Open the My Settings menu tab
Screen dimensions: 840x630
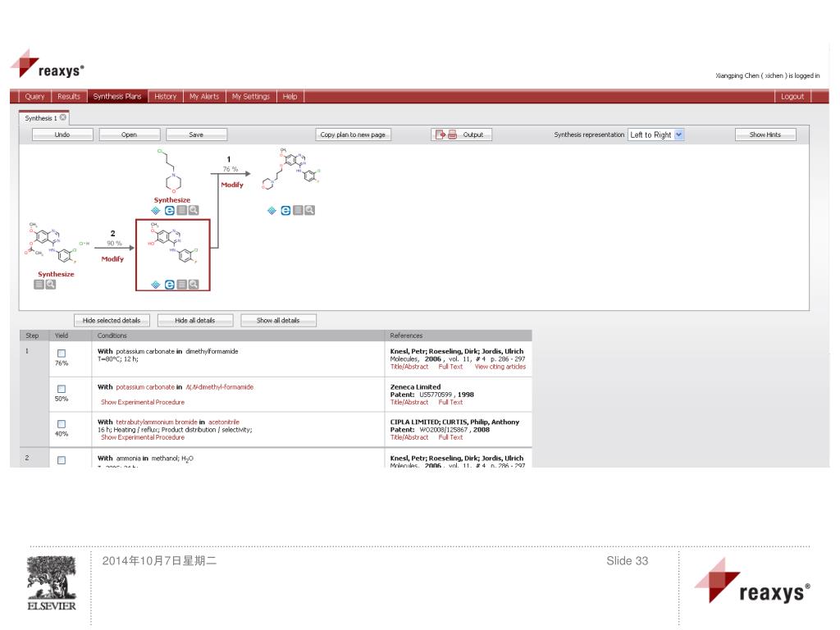(x=251, y=97)
